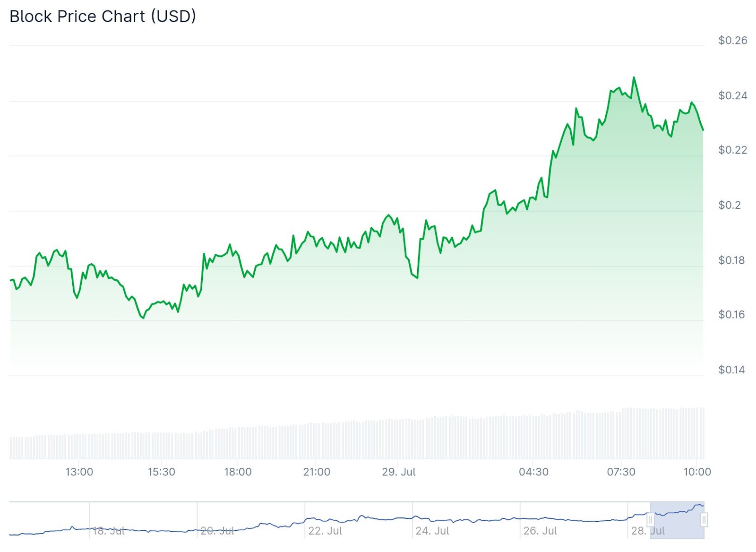Click the 13:00 time axis label
The width and height of the screenshot is (756, 552).
click(x=79, y=472)
